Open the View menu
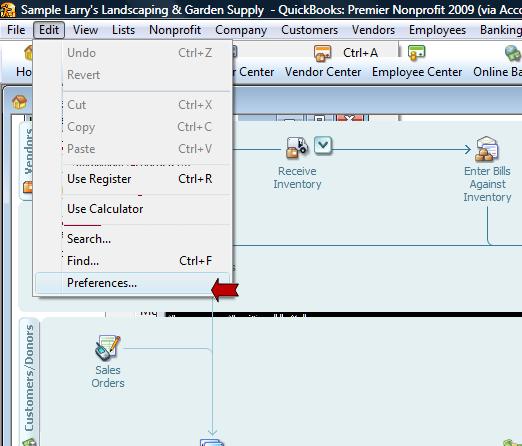This screenshot has height=446, width=522. 85,30
